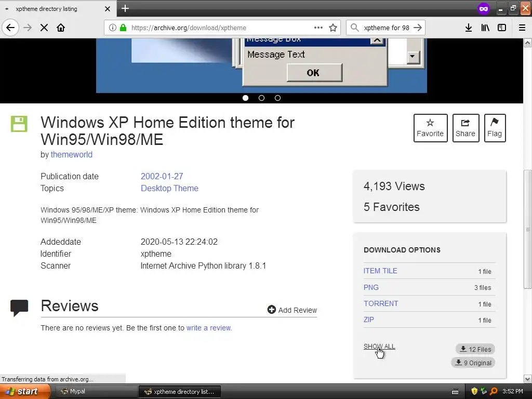Open the library bookshelf icon

pos(485,28)
